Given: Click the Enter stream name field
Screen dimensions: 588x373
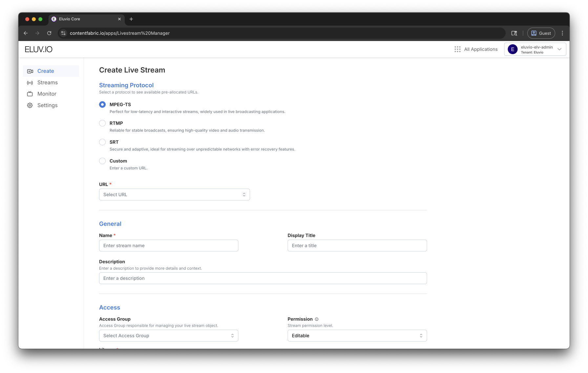Looking at the screenshot, I should [168, 246].
